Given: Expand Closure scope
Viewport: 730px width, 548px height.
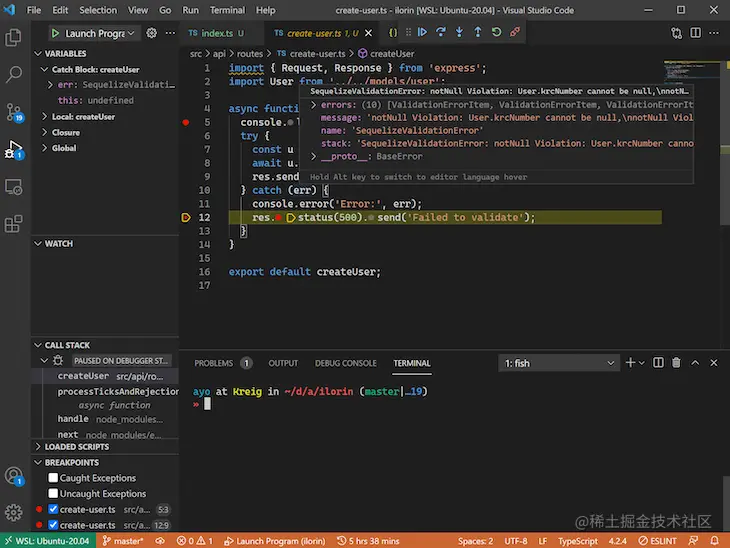Looking at the screenshot, I should (44, 132).
